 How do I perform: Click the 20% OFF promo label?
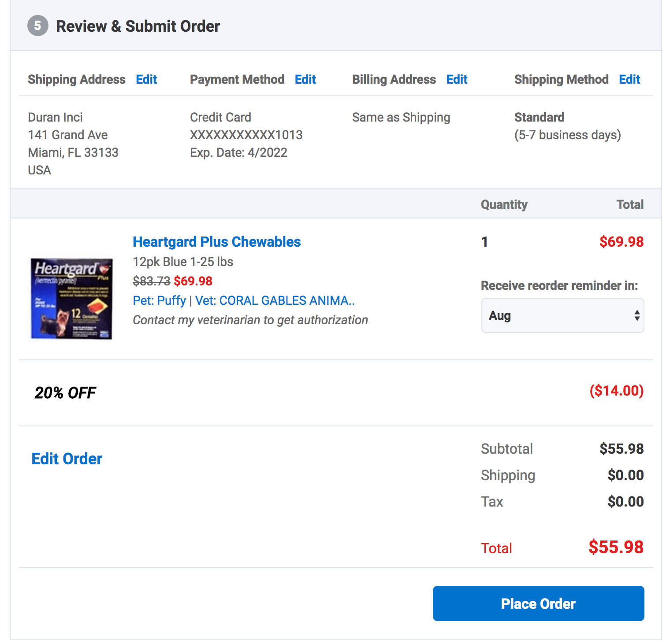(65, 392)
